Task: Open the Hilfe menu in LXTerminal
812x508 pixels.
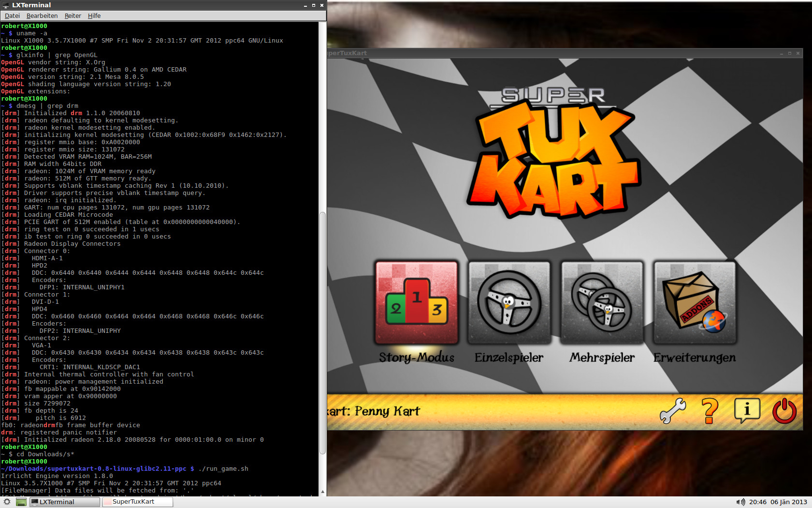Action: [94, 16]
